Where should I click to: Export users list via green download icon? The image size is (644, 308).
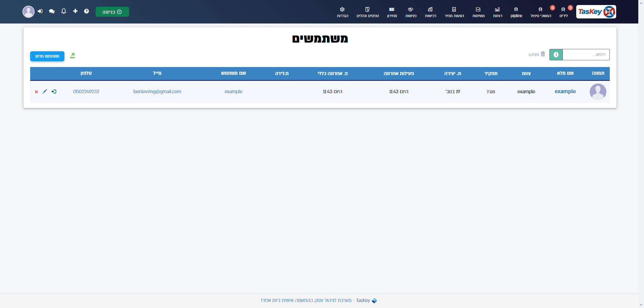point(72,56)
